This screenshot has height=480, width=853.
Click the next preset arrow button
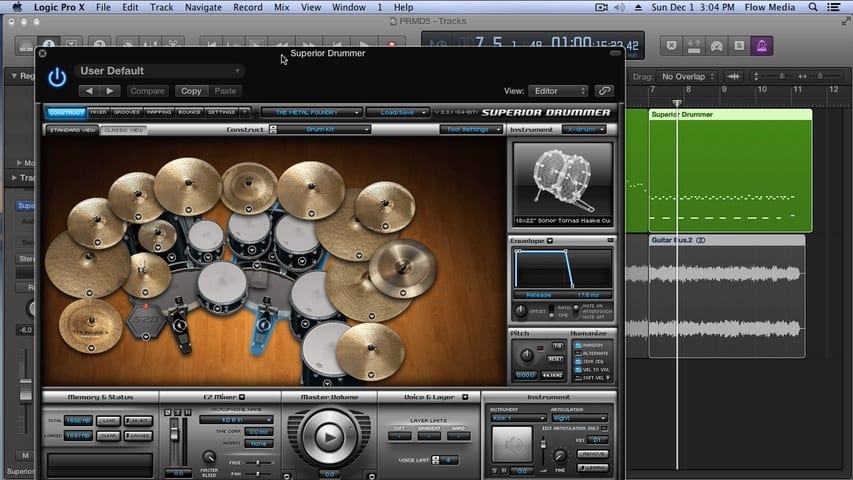click(109, 91)
